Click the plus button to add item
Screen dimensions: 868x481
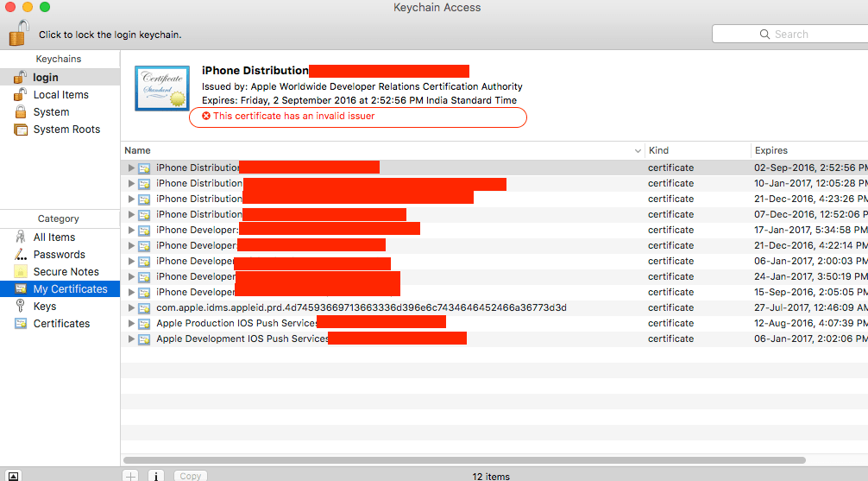[x=130, y=476]
